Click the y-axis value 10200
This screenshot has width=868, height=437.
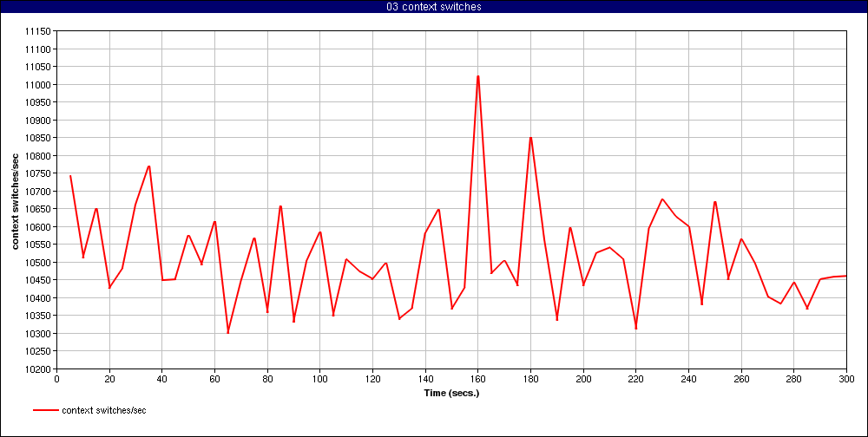point(38,369)
